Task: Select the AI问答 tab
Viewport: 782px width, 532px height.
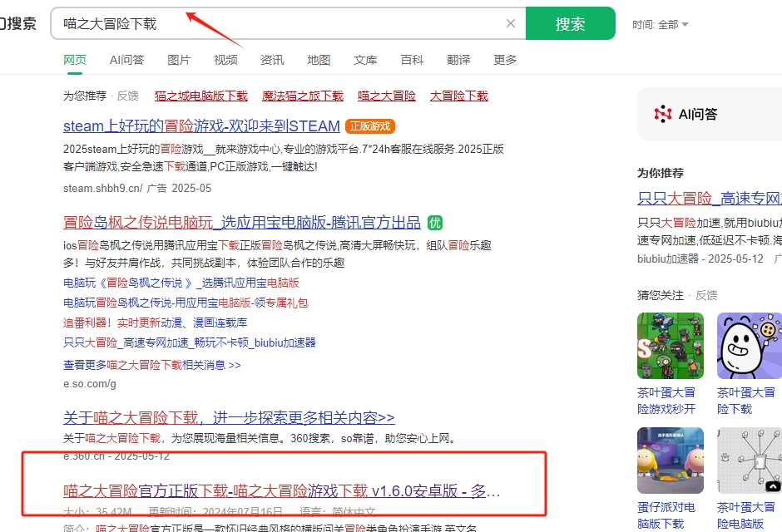Action: pos(126,60)
